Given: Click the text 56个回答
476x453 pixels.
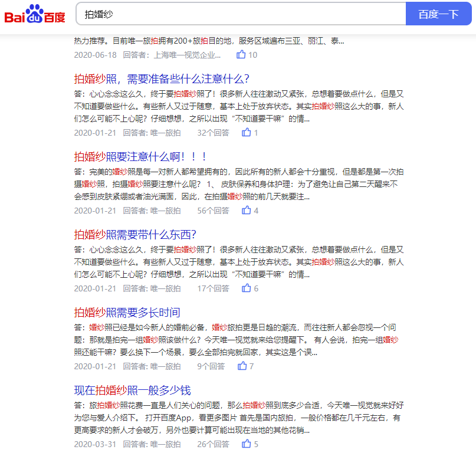Looking at the screenshot, I should [213, 211].
